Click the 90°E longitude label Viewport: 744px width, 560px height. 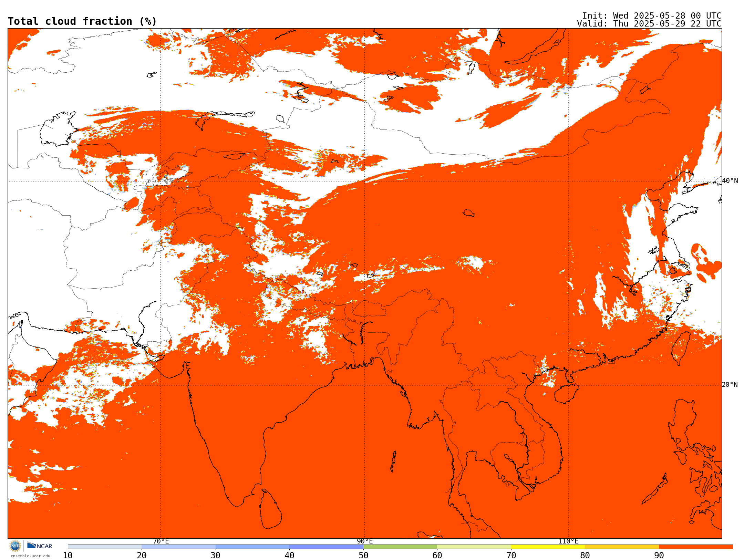[x=365, y=541]
